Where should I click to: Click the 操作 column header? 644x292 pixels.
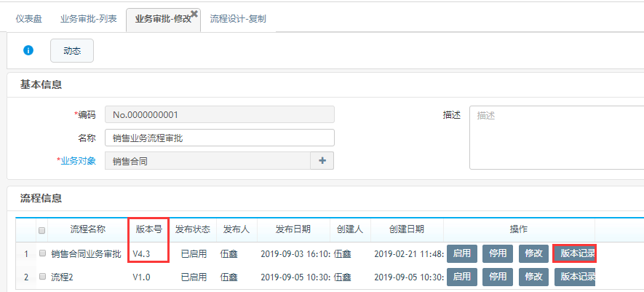click(519, 229)
